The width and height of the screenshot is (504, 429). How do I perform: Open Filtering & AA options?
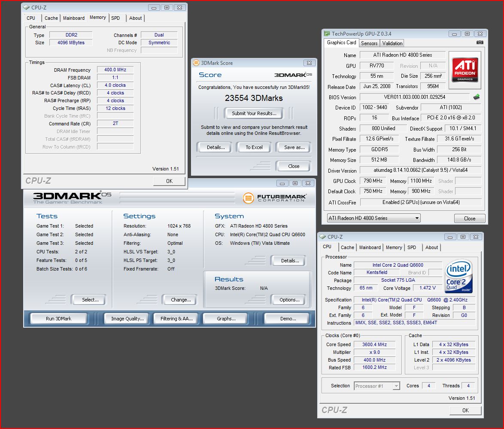176,319
